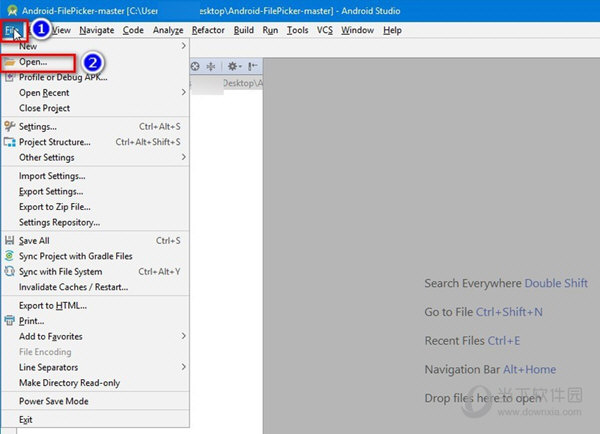The width and height of the screenshot is (600, 434).
Task: Sync Project with Gradle Files
Action: (x=95, y=256)
